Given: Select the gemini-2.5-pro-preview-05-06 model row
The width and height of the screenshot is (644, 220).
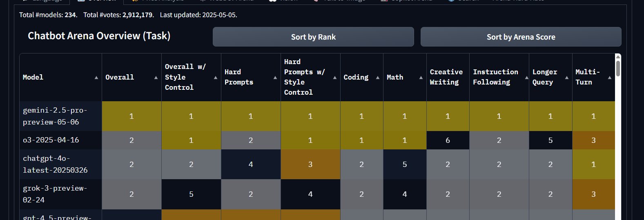Looking at the screenshot, I should tap(317, 116).
